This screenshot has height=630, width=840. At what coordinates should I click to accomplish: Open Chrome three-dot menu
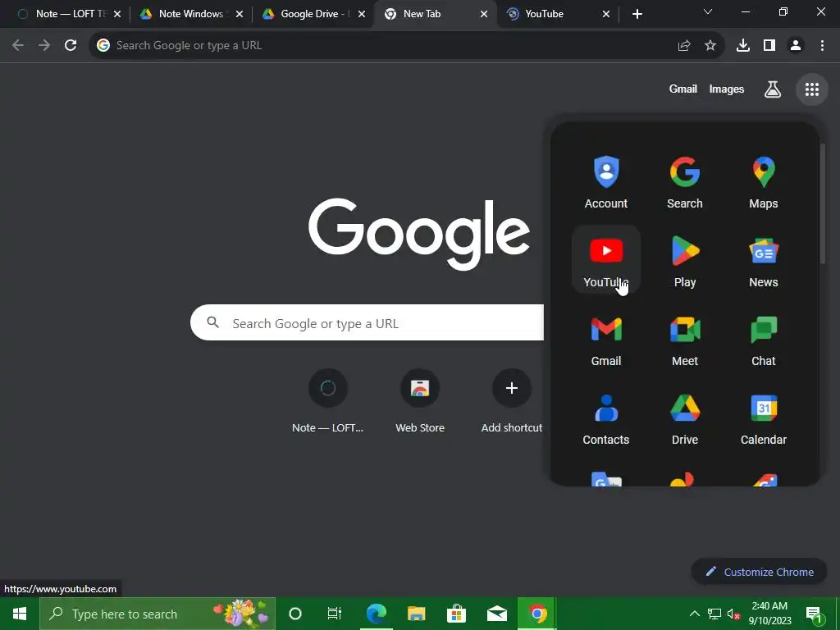pos(822,46)
